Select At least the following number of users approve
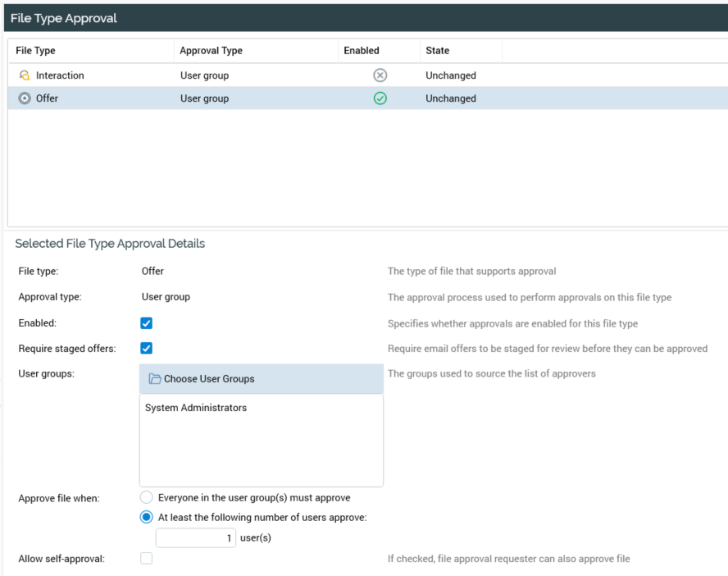 pyautogui.click(x=147, y=517)
